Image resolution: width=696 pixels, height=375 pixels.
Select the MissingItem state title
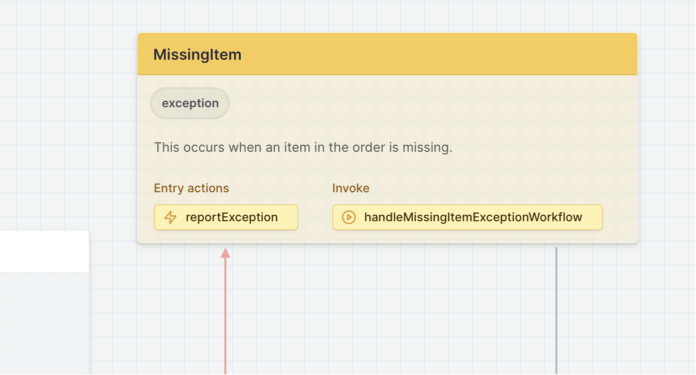(198, 55)
